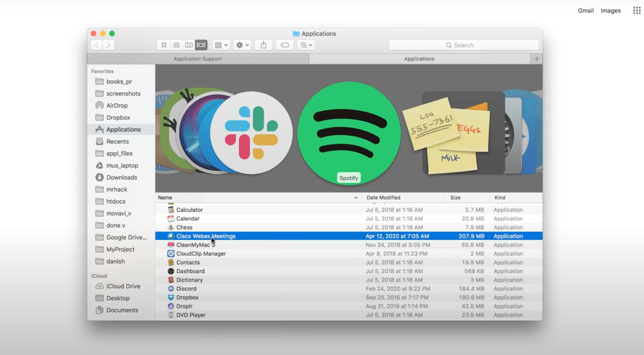This screenshot has width=644, height=355.
Task: Toggle the sort direction arrow in Name column
Action: click(x=356, y=197)
